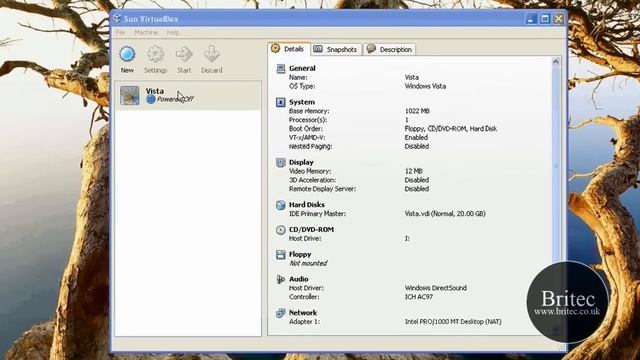The image size is (640, 360).
Task: Click the Network adapter icon
Action: tap(280, 313)
